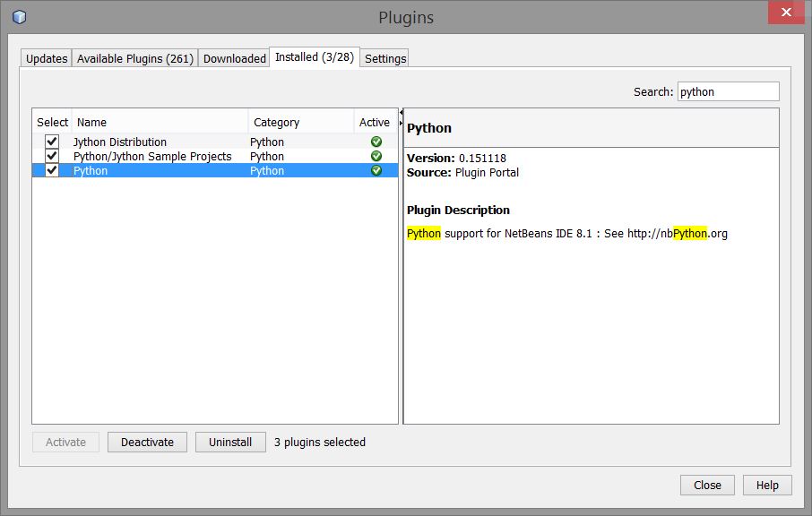Click the '3 plugins selected' status text

320,442
